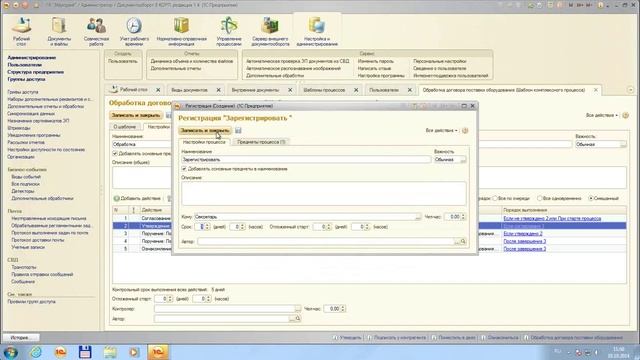
Task: Click search magnifier next to Автор in dialog
Action: [x=463, y=242]
